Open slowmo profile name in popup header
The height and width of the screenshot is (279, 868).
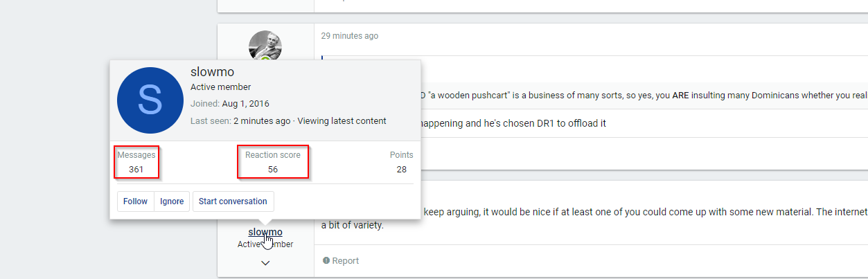[212, 72]
